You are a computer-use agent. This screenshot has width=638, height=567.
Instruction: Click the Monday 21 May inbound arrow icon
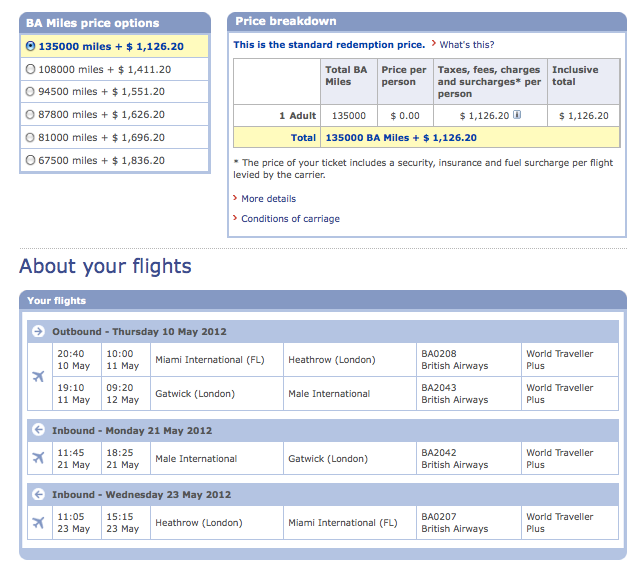point(38,430)
